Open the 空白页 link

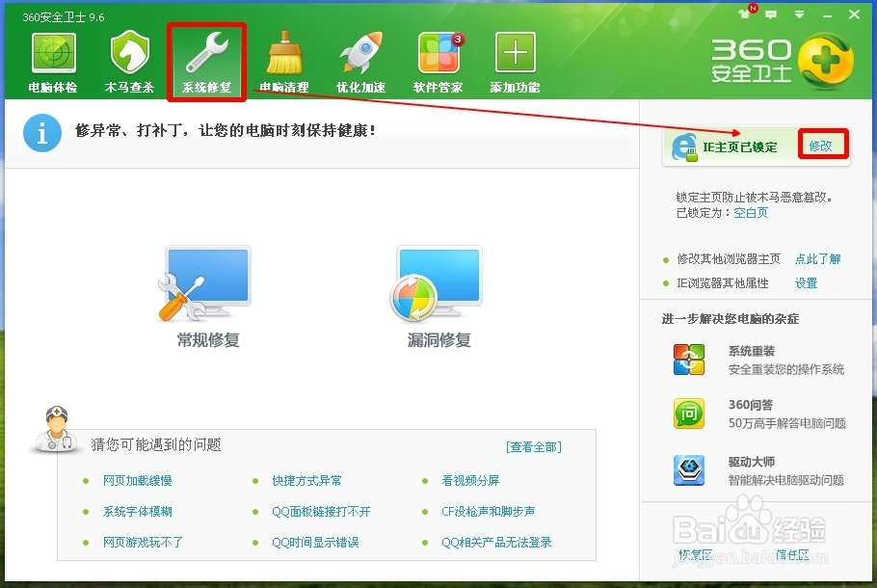point(751,213)
